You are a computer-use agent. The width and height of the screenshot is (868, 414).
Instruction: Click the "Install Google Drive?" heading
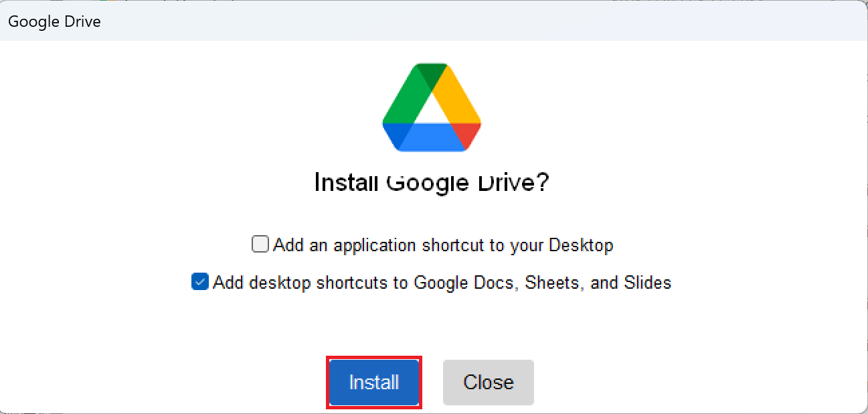point(432,182)
